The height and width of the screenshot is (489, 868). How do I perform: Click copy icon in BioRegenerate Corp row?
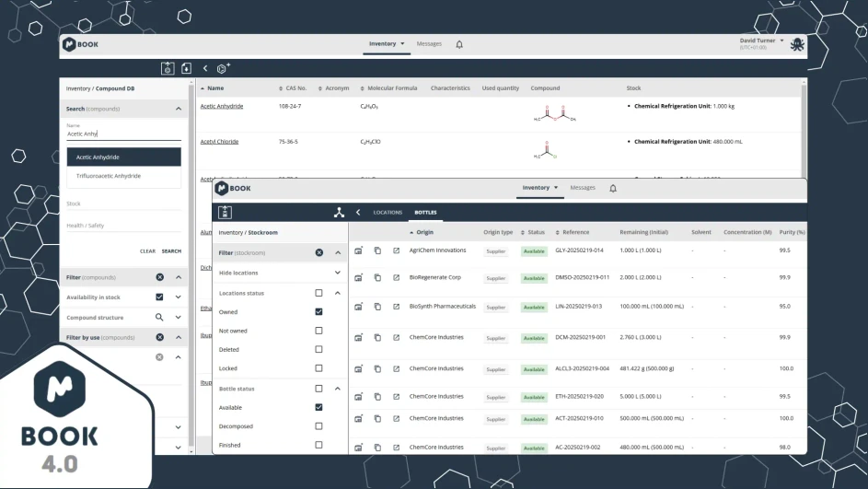coord(377,277)
